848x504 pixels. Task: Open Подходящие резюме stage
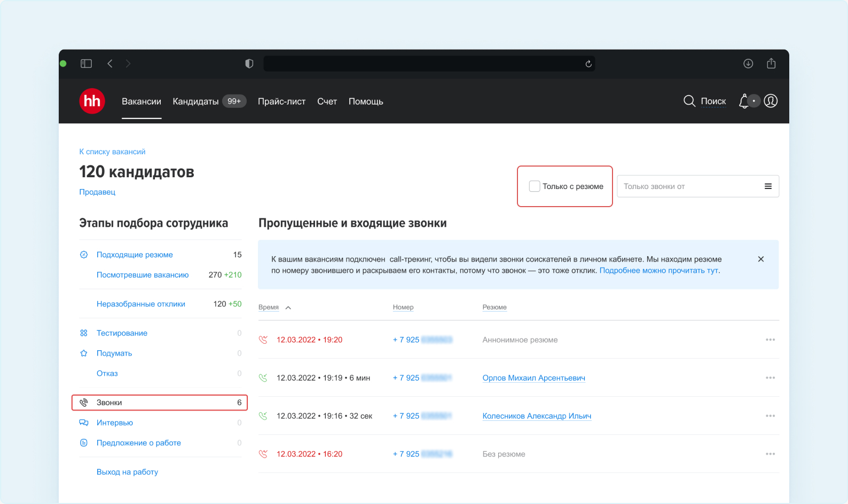click(x=135, y=255)
